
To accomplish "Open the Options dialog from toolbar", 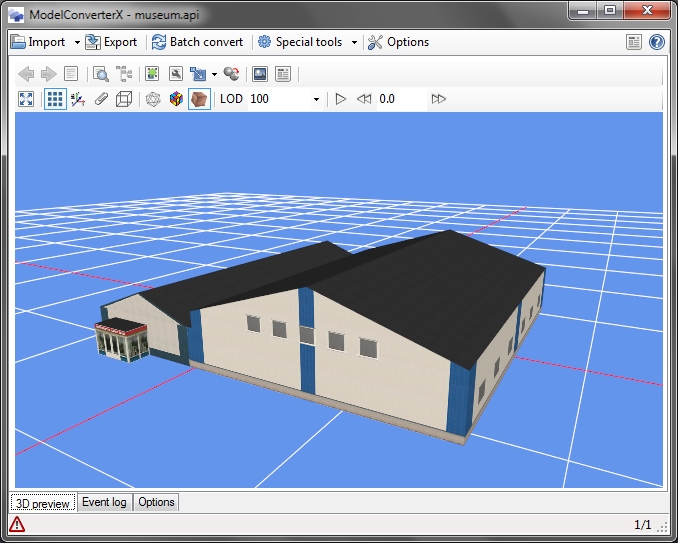I will point(398,42).
